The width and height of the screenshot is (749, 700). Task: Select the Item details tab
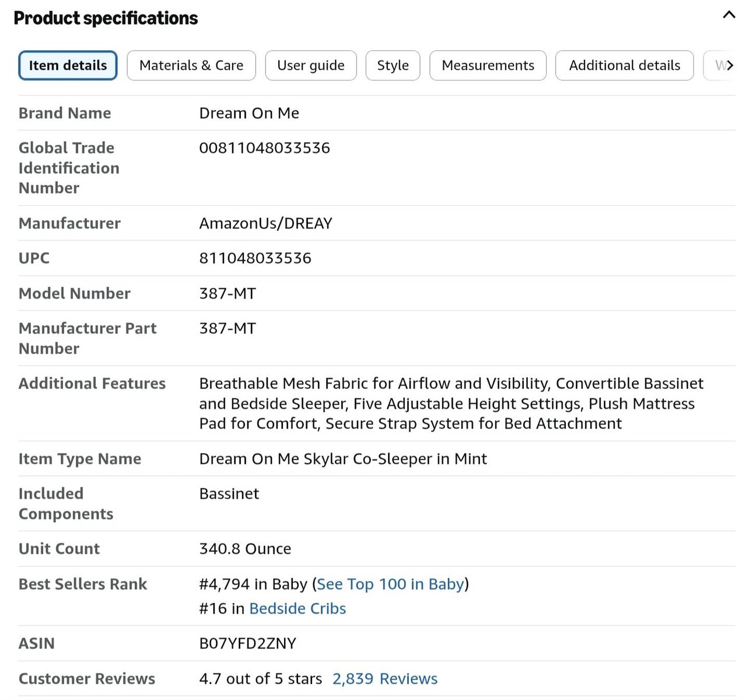[68, 65]
